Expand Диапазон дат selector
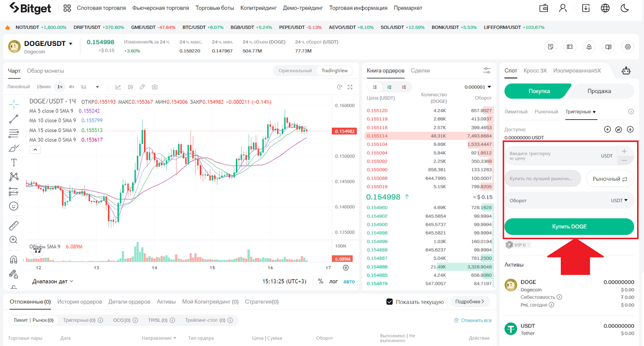The width and height of the screenshot is (644, 346). 53,282
